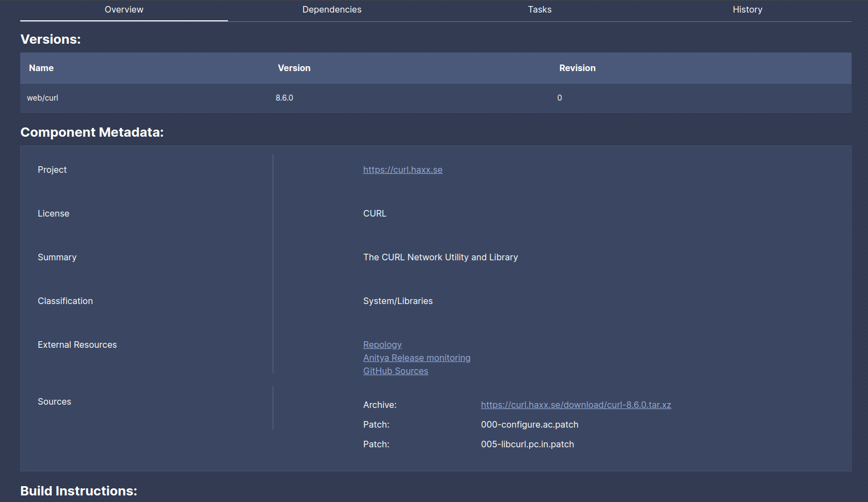View the History tab
The width and height of the screenshot is (868, 502).
point(747,10)
